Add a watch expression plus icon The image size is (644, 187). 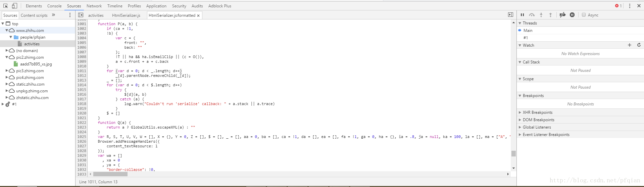[630, 45]
